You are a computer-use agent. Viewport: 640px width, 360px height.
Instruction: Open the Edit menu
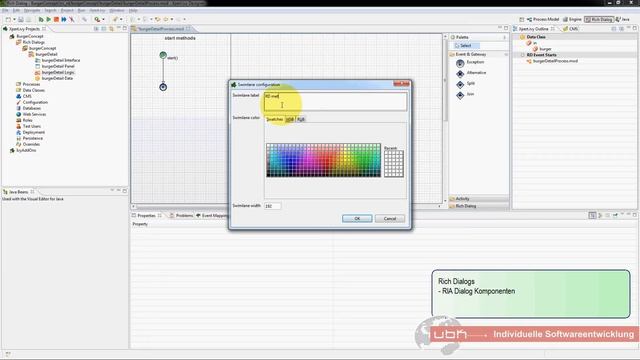pos(16,10)
